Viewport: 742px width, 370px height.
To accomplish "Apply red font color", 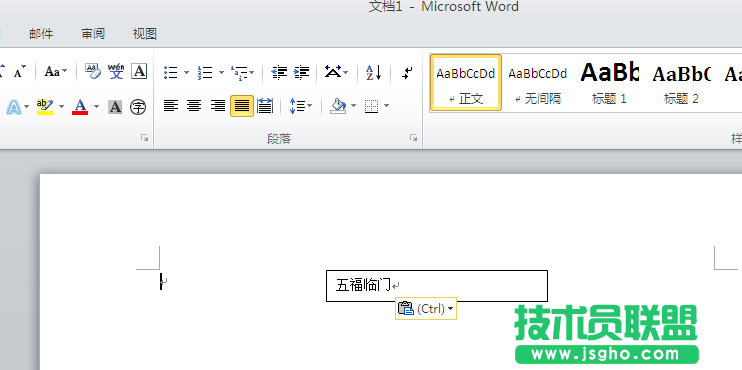I will click(x=80, y=107).
